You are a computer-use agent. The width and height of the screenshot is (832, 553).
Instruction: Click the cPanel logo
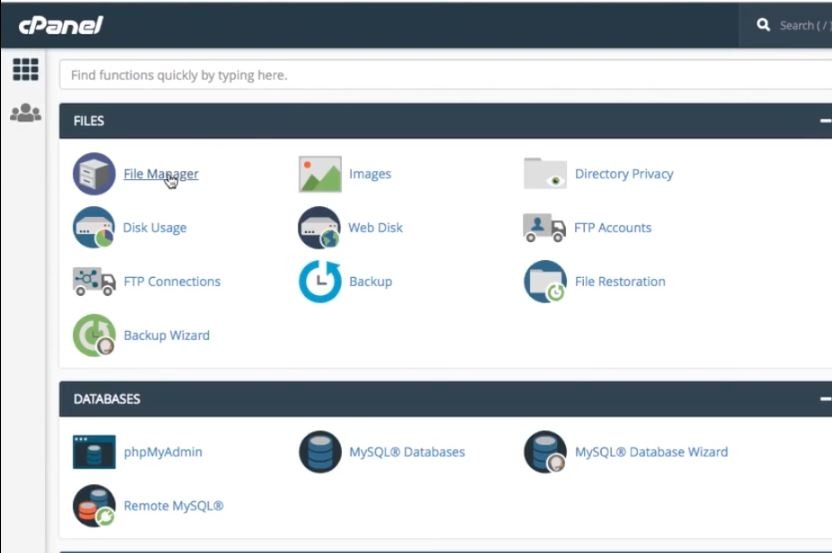click(x=61, y=25)
